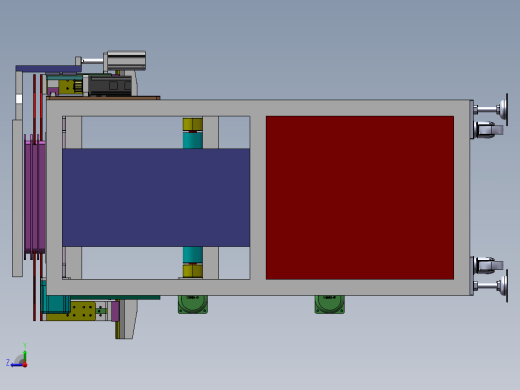
Task: Select the right green motor below frame
Action: pos(330,304)
